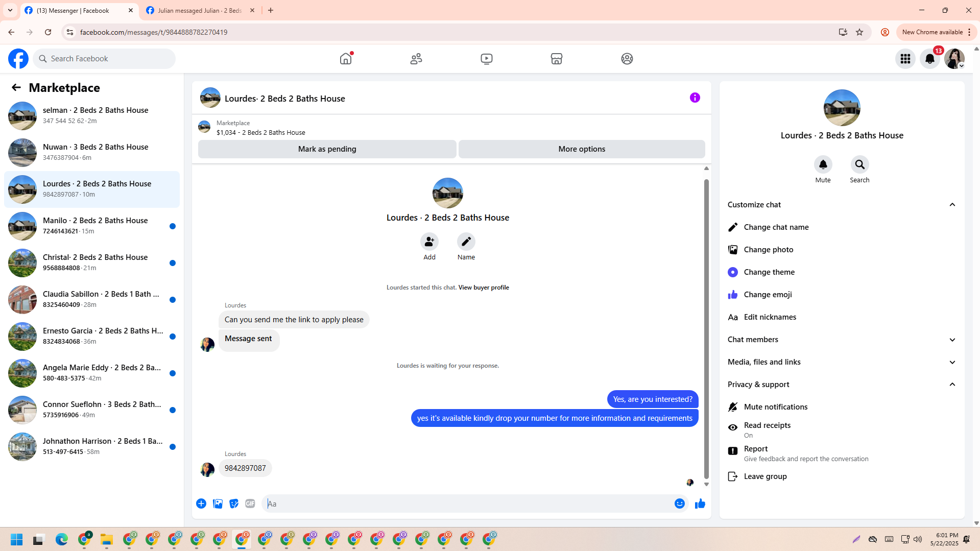The width and height of the screenshot is (980, 551).
Task: Open Chrome tab search dropdown arrow
Action: coord(10,10)
